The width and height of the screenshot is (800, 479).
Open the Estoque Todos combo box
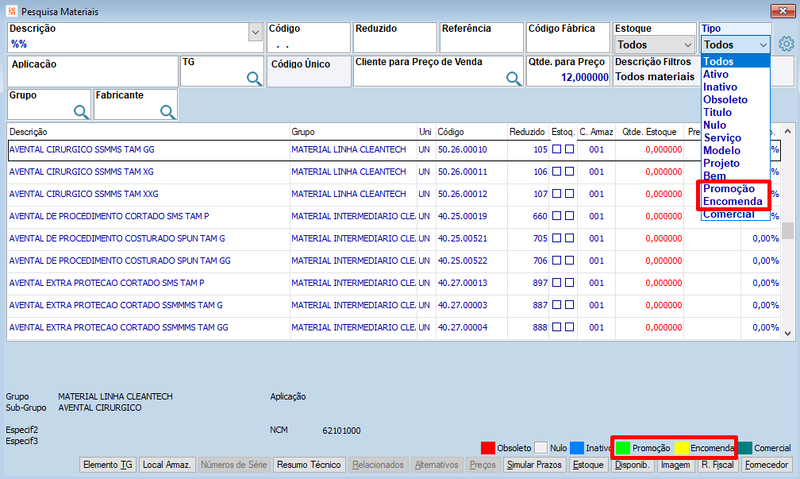coord(655,45)
